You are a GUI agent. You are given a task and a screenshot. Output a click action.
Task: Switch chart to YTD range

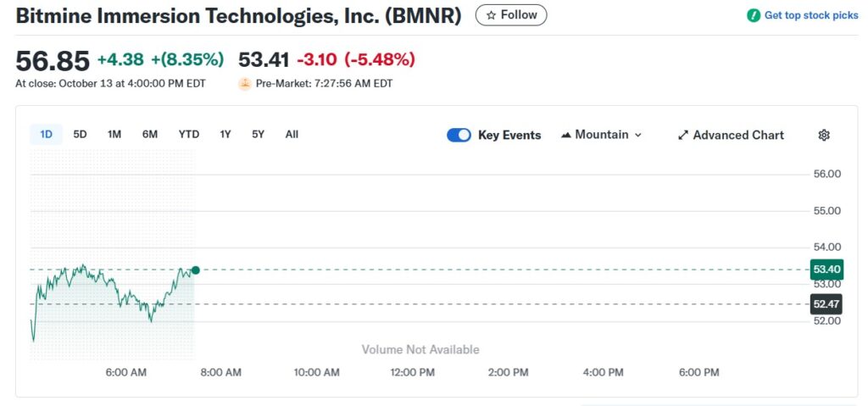(x=189, y=135)
